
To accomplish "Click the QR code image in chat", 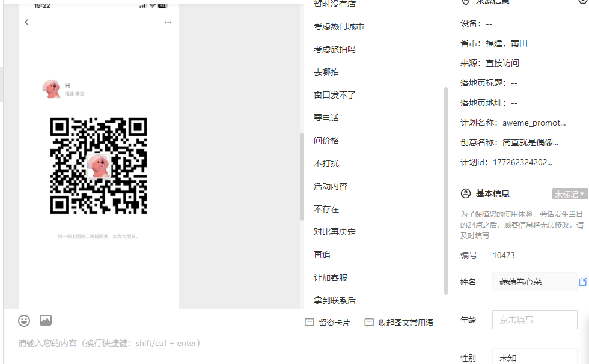I will (99, 166).
